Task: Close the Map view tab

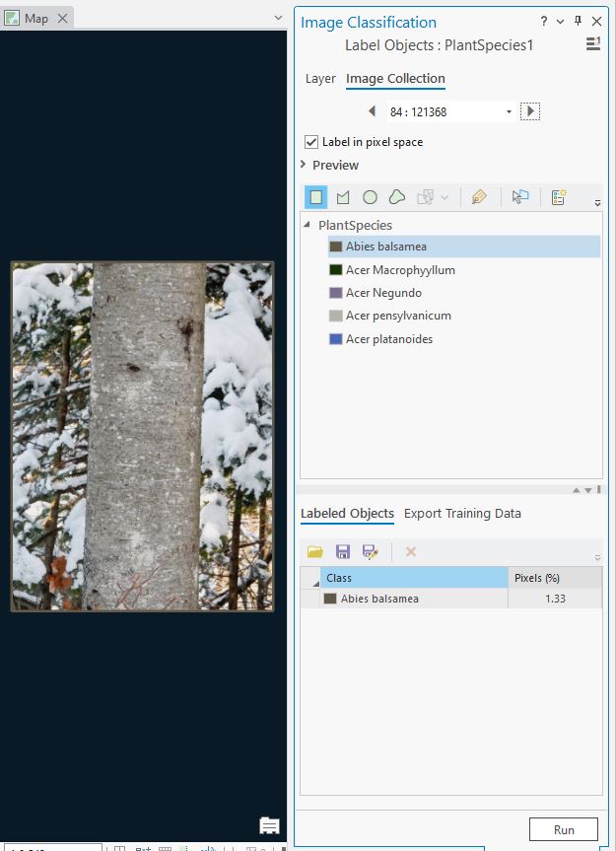Action: click(x=63, y=19)
